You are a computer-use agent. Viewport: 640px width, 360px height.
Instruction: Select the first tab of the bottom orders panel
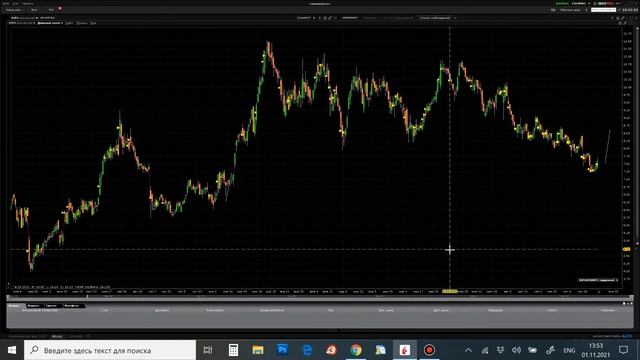coord(16,305)
